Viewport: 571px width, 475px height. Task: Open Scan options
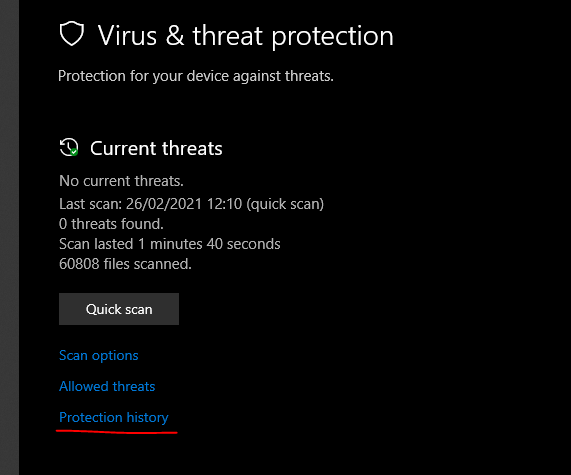pyautogui.click(x=99, y=355)
